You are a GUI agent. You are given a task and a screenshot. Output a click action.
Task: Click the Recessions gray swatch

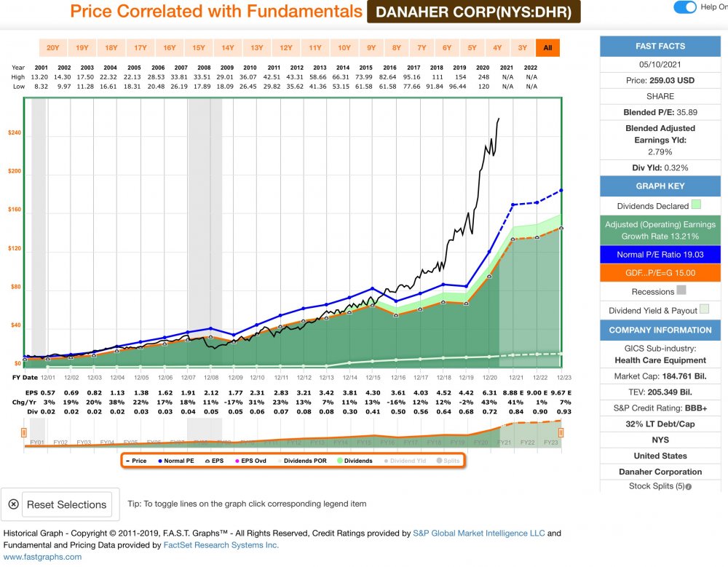click(681, 291)
